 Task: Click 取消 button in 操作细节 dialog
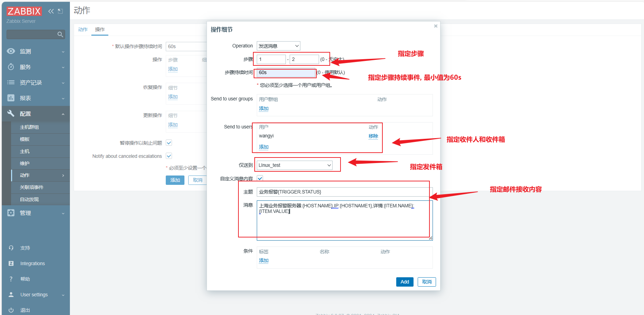(427, 282)
